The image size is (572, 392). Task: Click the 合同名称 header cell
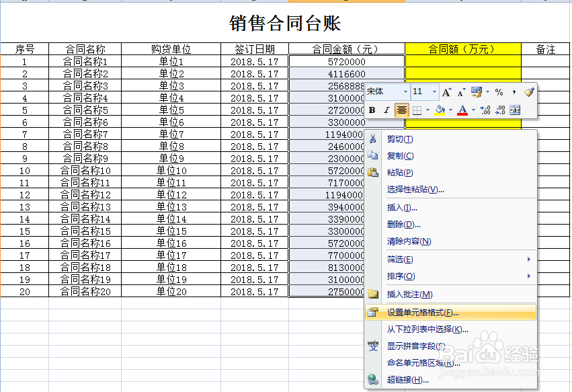tap(85, 49)
